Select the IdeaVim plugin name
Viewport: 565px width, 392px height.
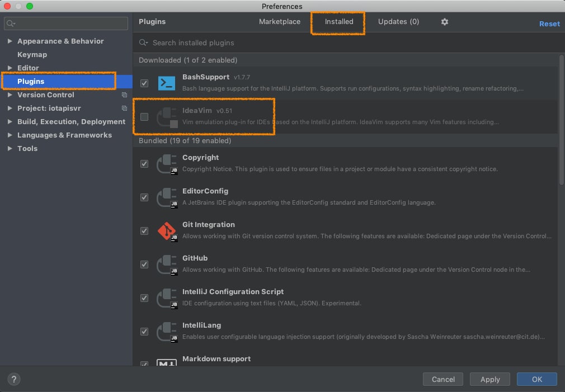[x=197, y=111]
